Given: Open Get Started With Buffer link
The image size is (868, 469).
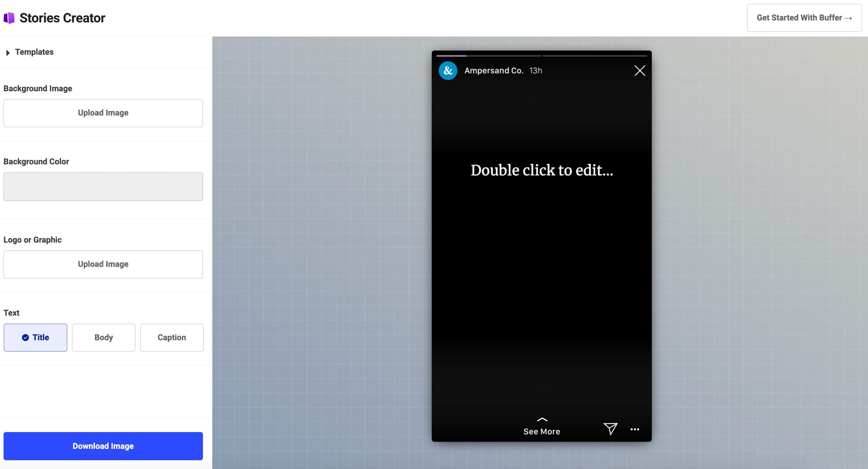Looking at the screenshot, I should click(804, 18).
